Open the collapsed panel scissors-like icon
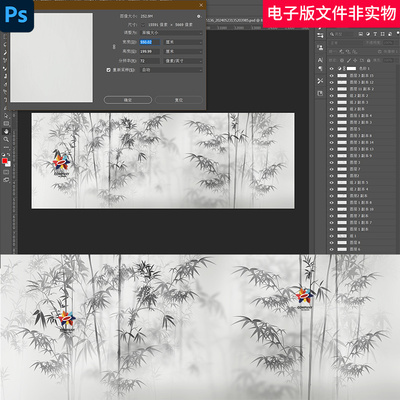The height and width of the screenshot is (400, 400). click(320, 81)
